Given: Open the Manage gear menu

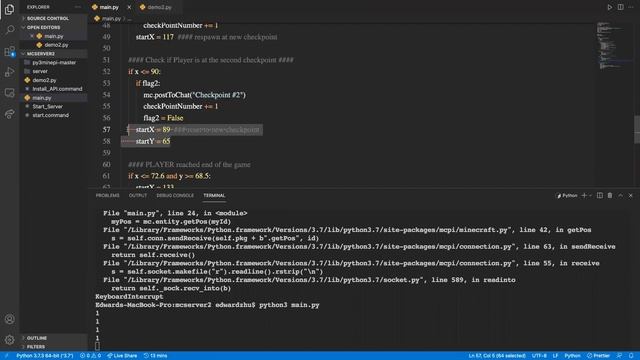Looking at the screenshot, I should pos(9,340).
